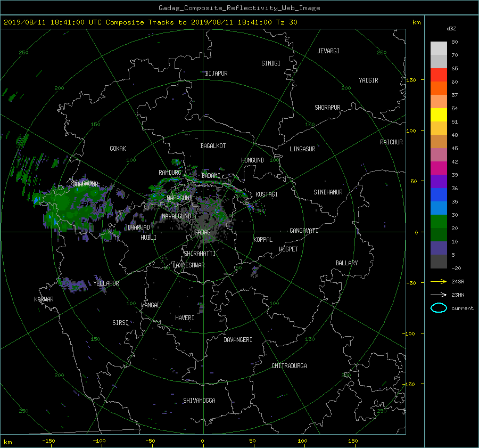The width and height of the screenshot is (479, 448).
Task: Click the SINDGI label on the map
Action: (x=271, y=63)
